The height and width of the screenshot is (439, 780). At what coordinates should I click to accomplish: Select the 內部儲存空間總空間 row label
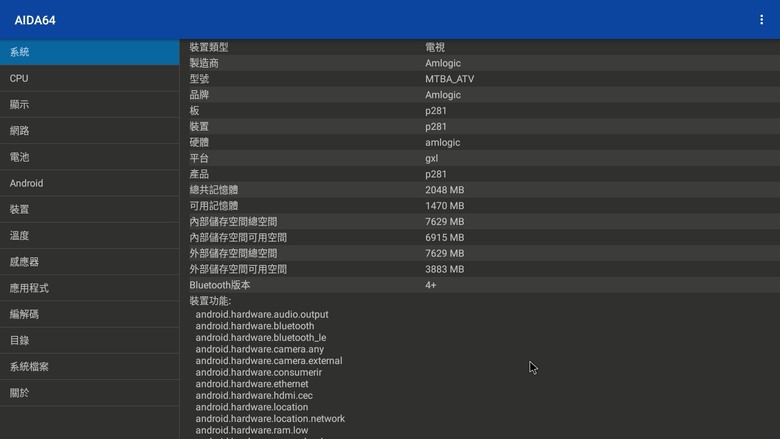(233, 222)
